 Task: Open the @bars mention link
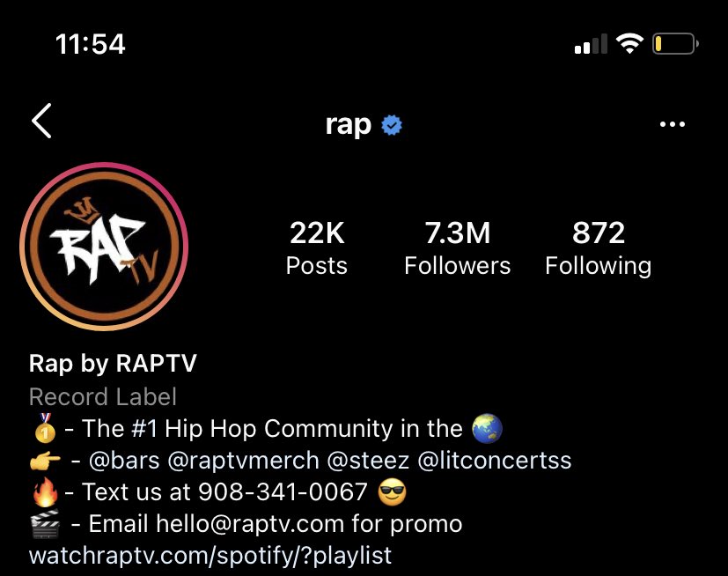[x=124, y=461]
